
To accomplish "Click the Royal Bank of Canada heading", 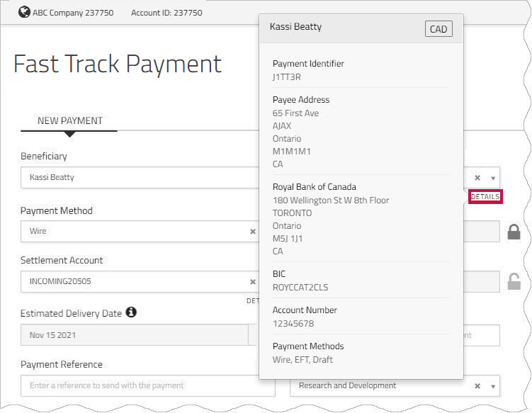I will [x=315, y=186].
